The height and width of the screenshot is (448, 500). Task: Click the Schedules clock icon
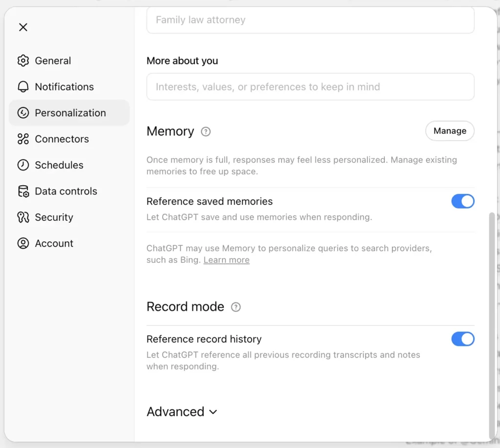(x=23, y=165)
